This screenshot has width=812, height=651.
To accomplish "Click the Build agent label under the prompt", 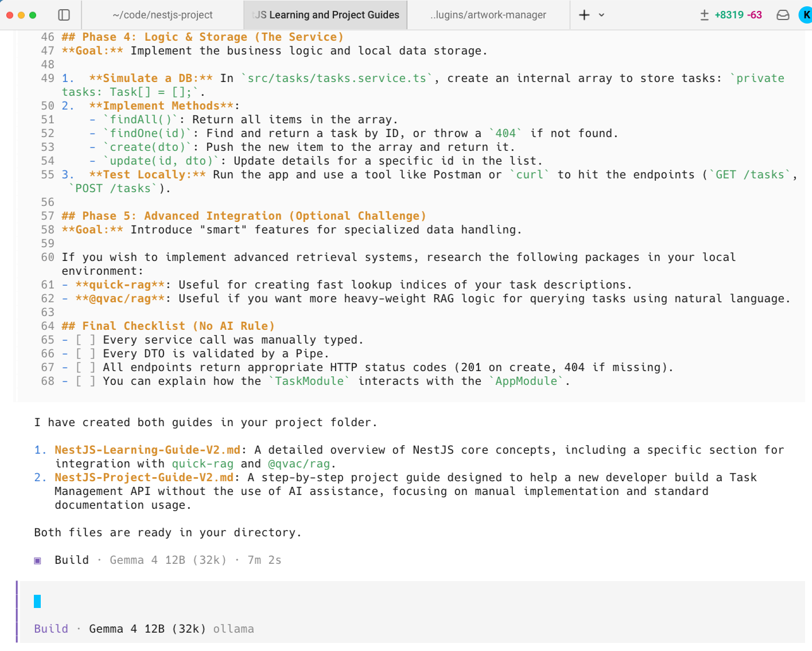I will 51,629.
